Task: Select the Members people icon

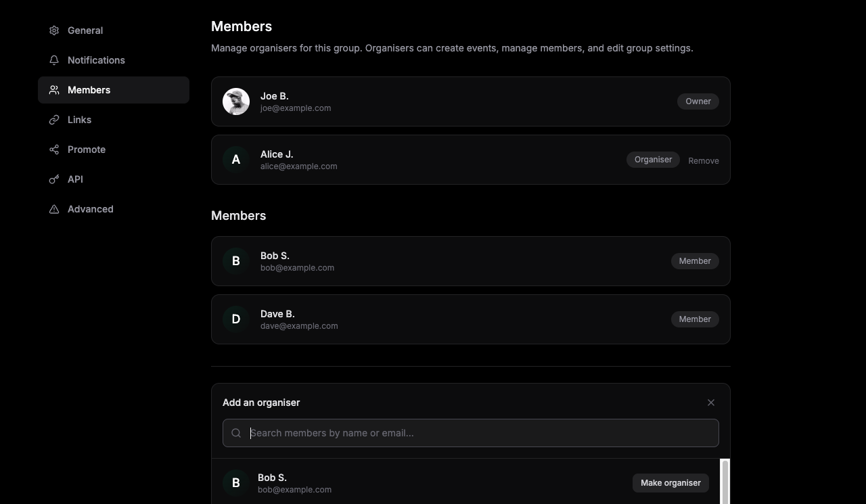Action: [x=53, y=90]
